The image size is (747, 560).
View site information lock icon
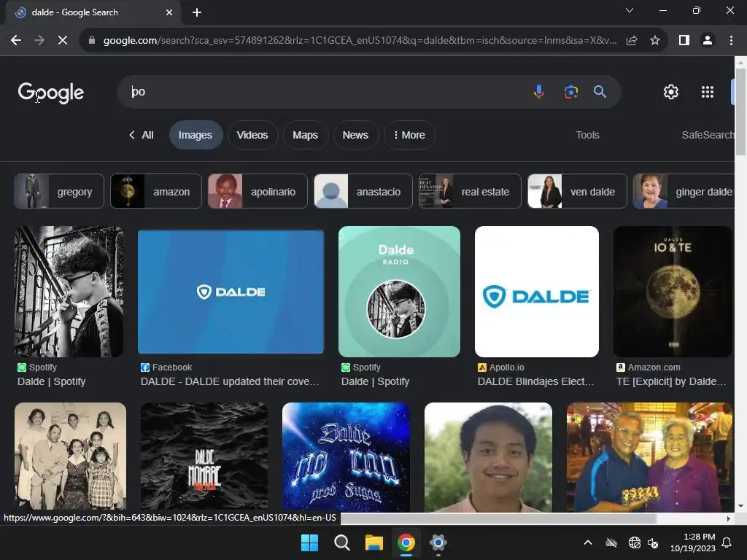point(92,41)
